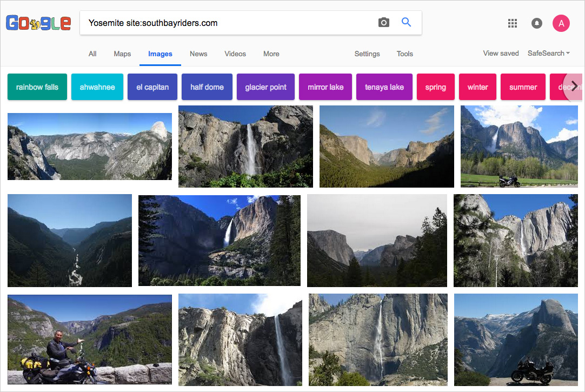585x392 pixels.
Task: Switch to the Maps tab
Action: 122,54
